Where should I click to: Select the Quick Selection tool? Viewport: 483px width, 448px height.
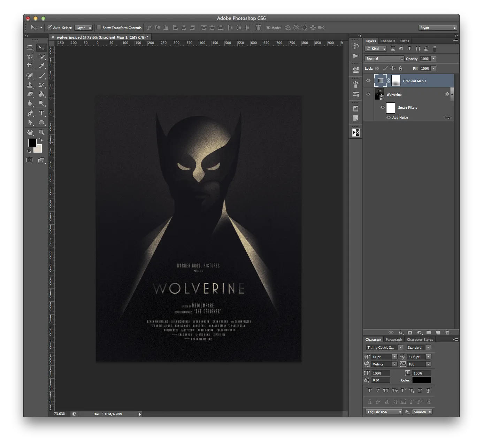(x=42, y=56)
